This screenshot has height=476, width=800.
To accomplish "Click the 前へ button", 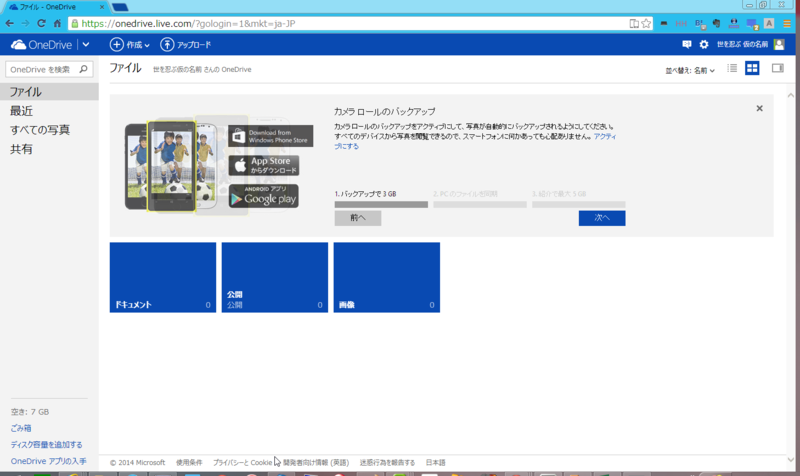I will click(358, 218).
